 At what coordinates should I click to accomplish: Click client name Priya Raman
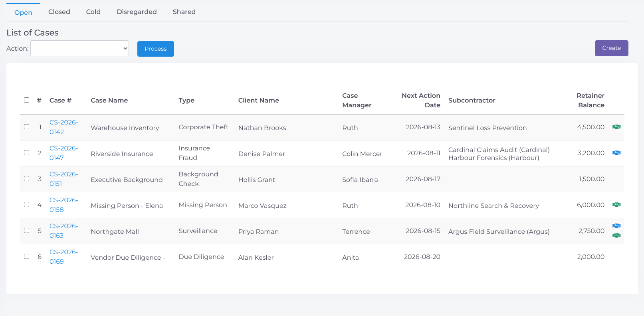tap(259, 231)
